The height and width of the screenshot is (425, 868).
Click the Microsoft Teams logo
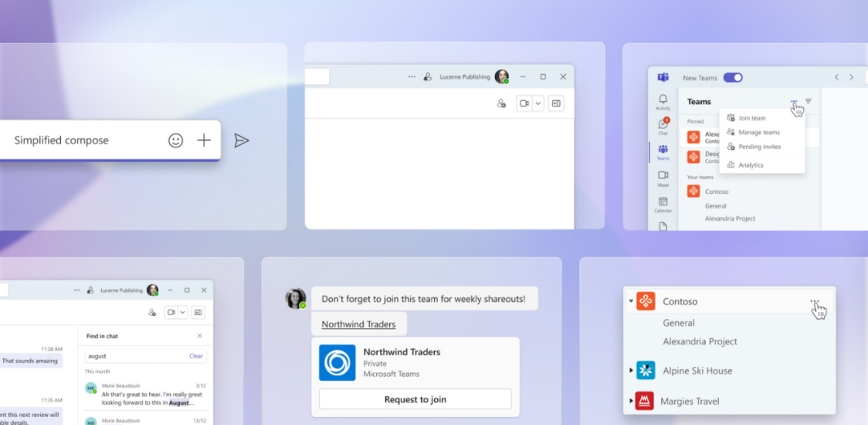663,77
